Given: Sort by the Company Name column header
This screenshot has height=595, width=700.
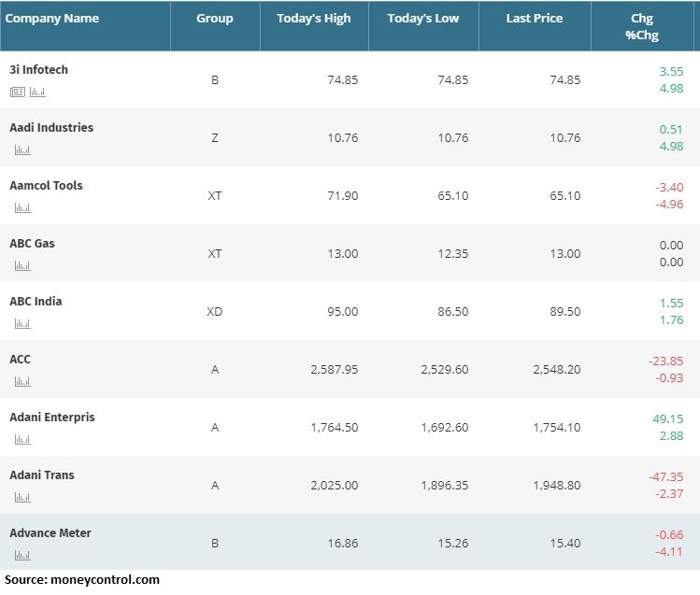Looking at the screenshot, I should [52, 19].
